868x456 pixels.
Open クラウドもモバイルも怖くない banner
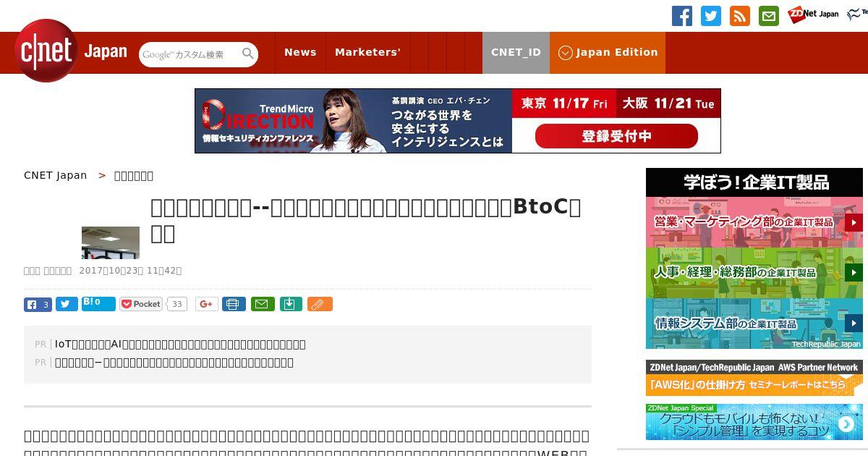pyautogui.click(x=754, y=422)
